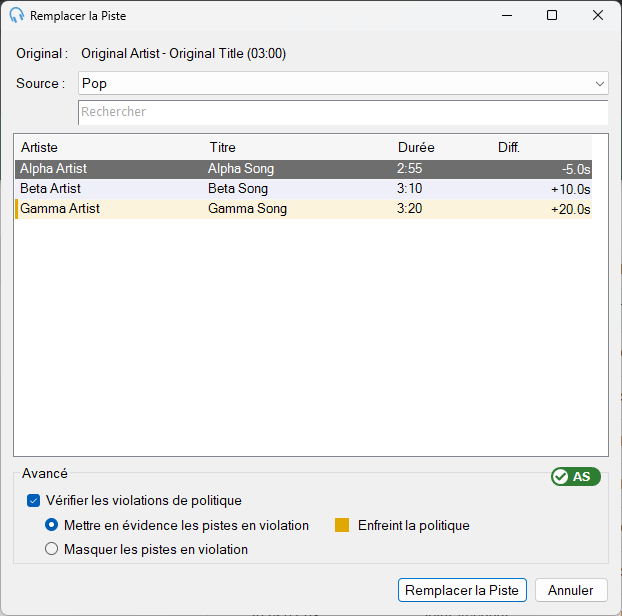The height and width of the screenshot is (616, 622).
Task: Click the Remplacer la Piste button
Action: [x=462, y=590]
